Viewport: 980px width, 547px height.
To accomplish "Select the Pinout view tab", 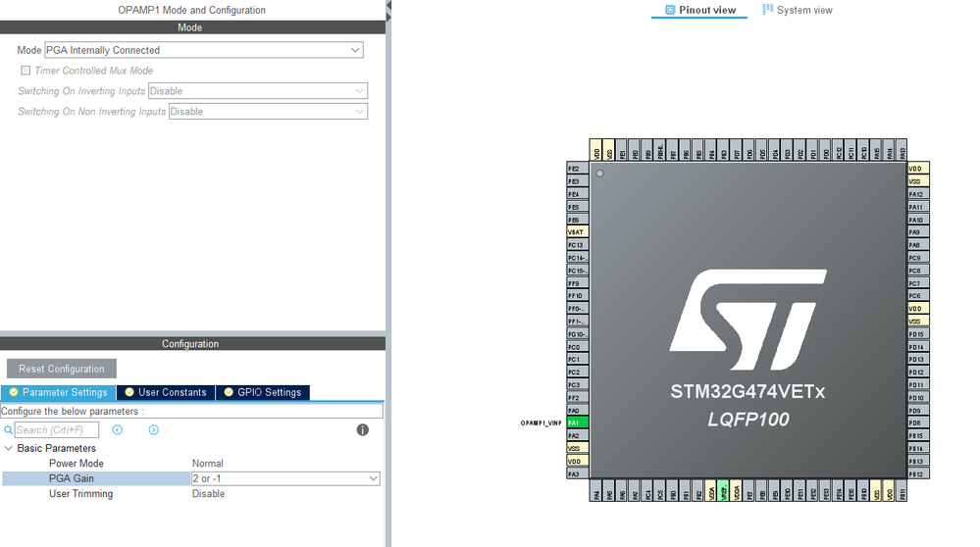I will 700,10.
